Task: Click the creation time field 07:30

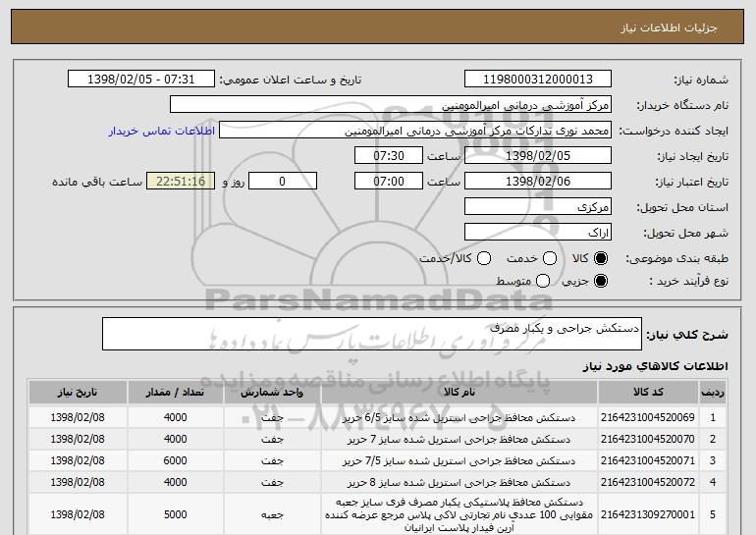Action: (x=389, y=156)
